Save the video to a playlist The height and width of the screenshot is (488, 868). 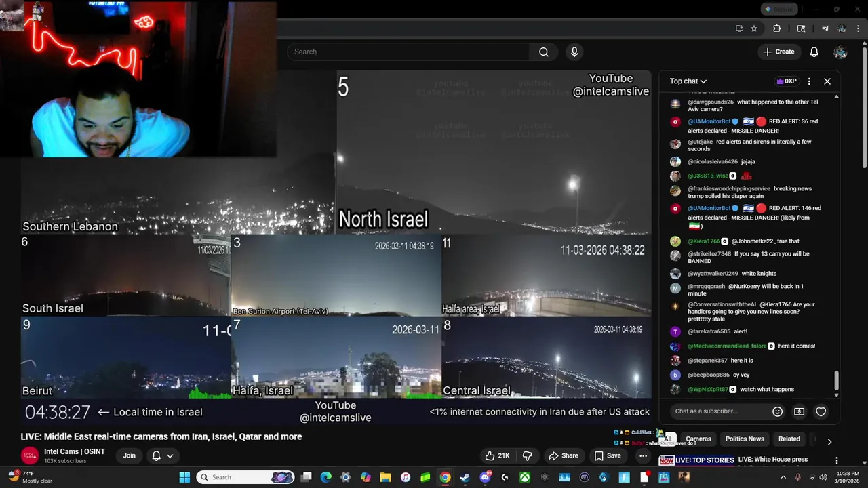608,455
